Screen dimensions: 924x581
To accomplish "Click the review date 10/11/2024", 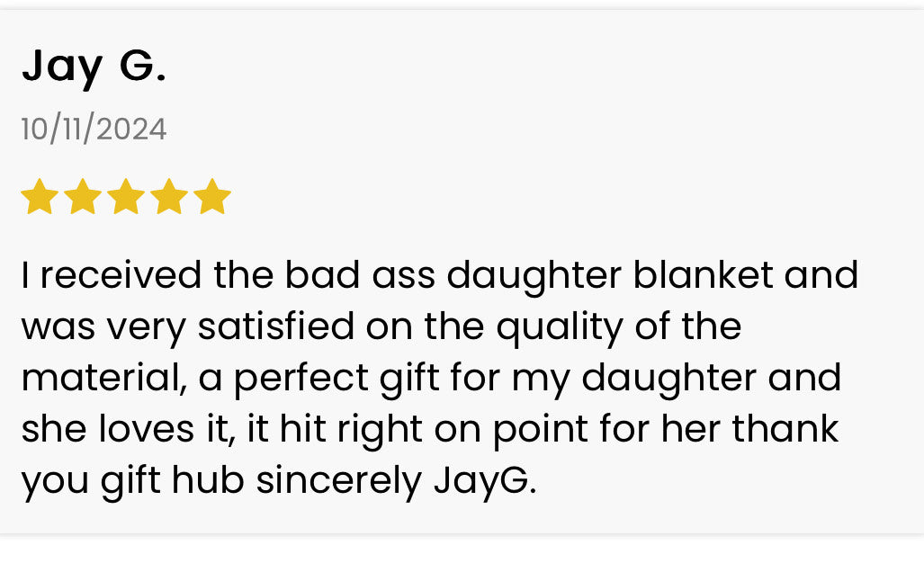I will pyautogui.click(x=94, y=130).
